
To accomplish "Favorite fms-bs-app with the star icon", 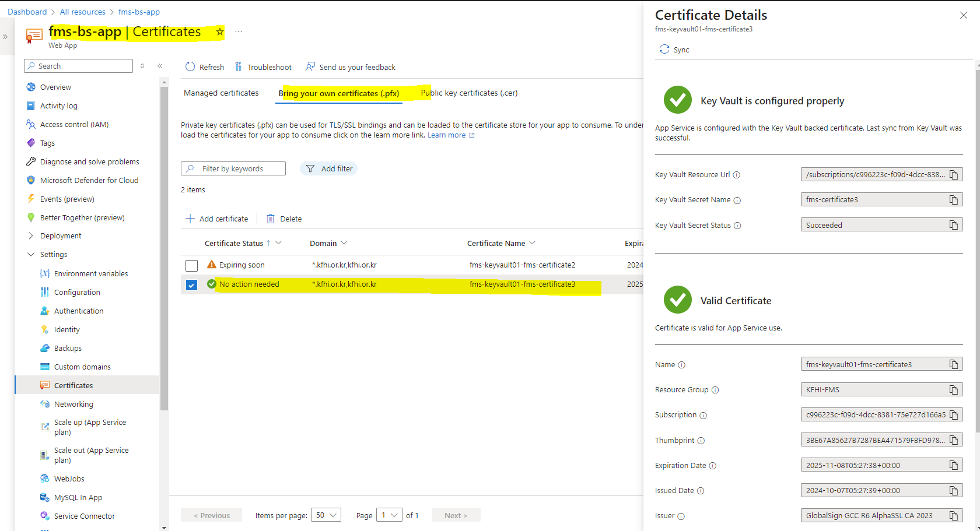I will point(220,31).
